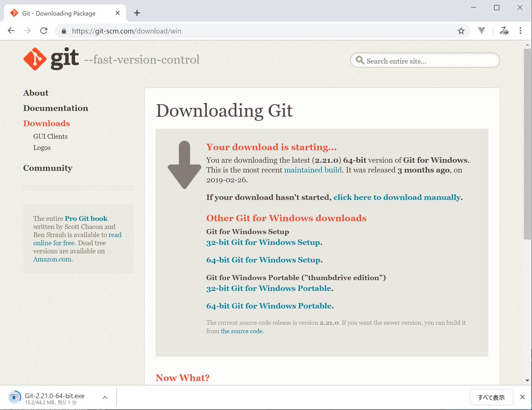Click the 'Downloading Git' heading
This screenshot has height=410, width=532.
pos(224,110)
